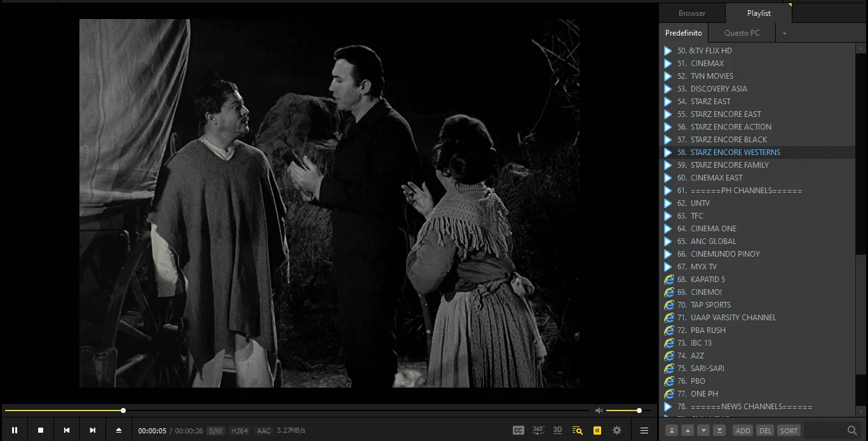Screen dimensions: 868x441
Task: Click the DEL button
Action: (765, 430)
